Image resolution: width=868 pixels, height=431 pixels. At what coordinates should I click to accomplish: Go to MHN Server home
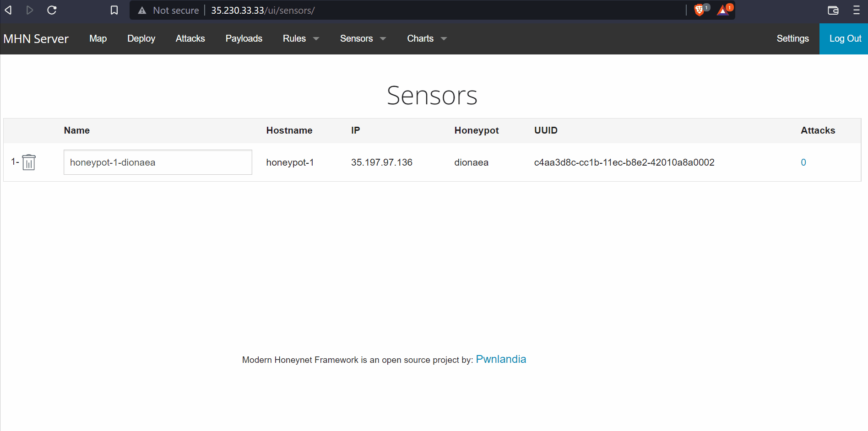pos(36,39)
